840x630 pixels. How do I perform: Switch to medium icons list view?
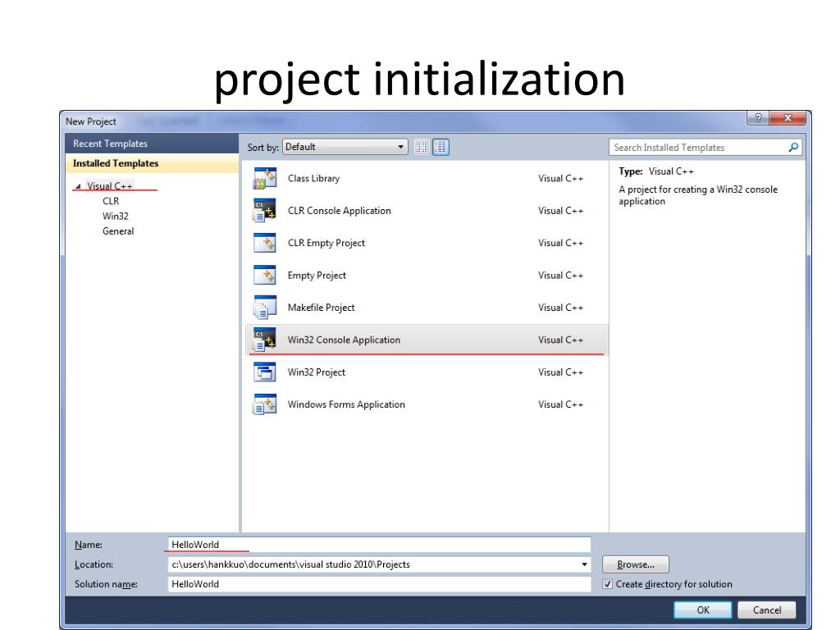click(441, 147)
